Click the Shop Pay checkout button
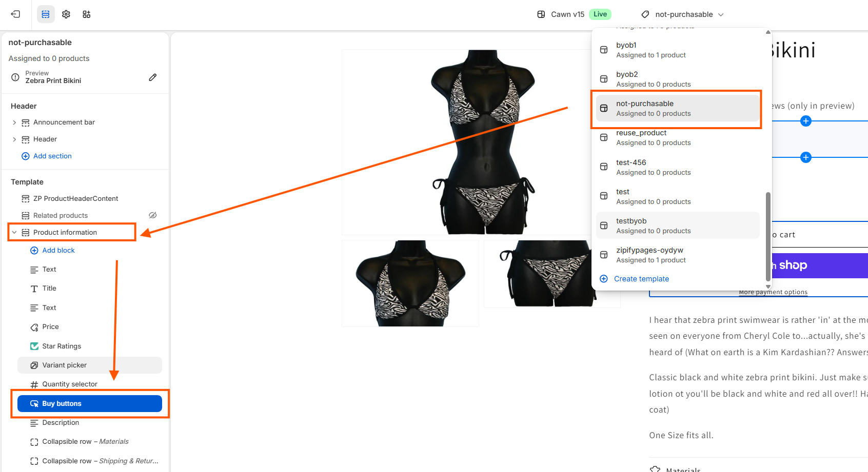 click(x=820, y=265)
